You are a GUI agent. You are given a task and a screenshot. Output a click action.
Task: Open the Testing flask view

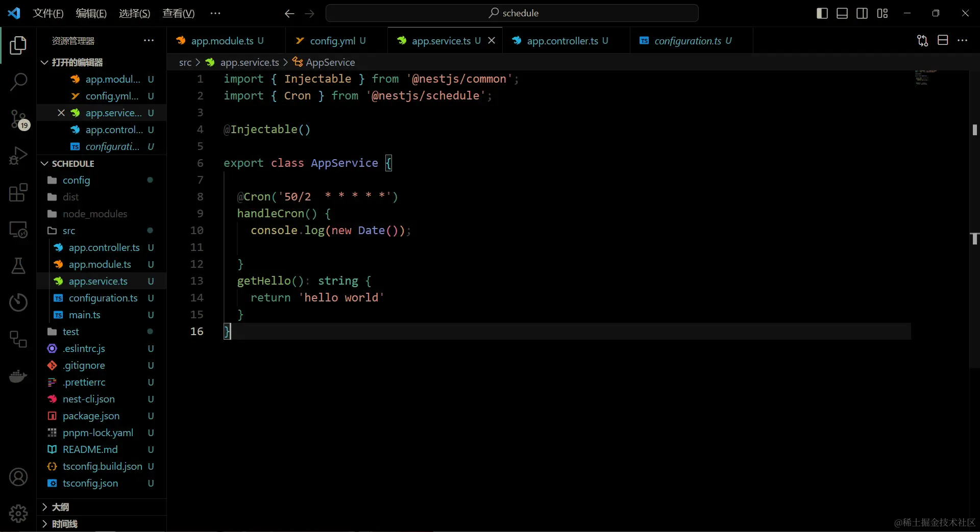[x=18, y=266]
